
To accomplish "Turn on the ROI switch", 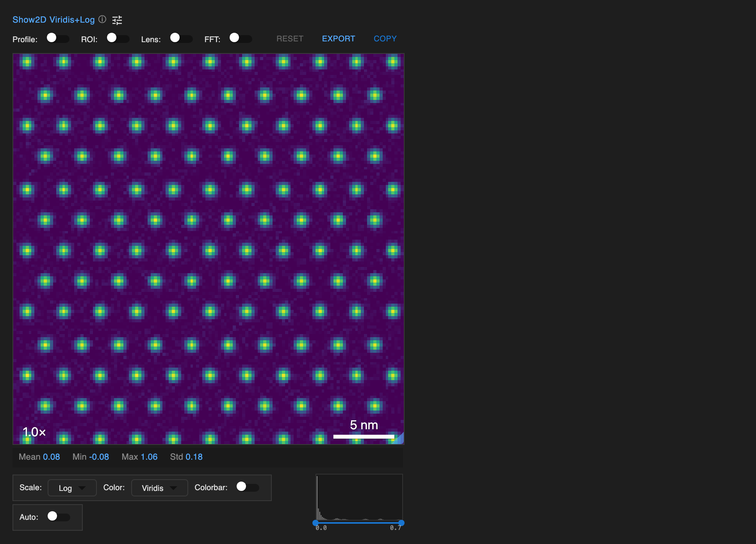I will [118, 38].
